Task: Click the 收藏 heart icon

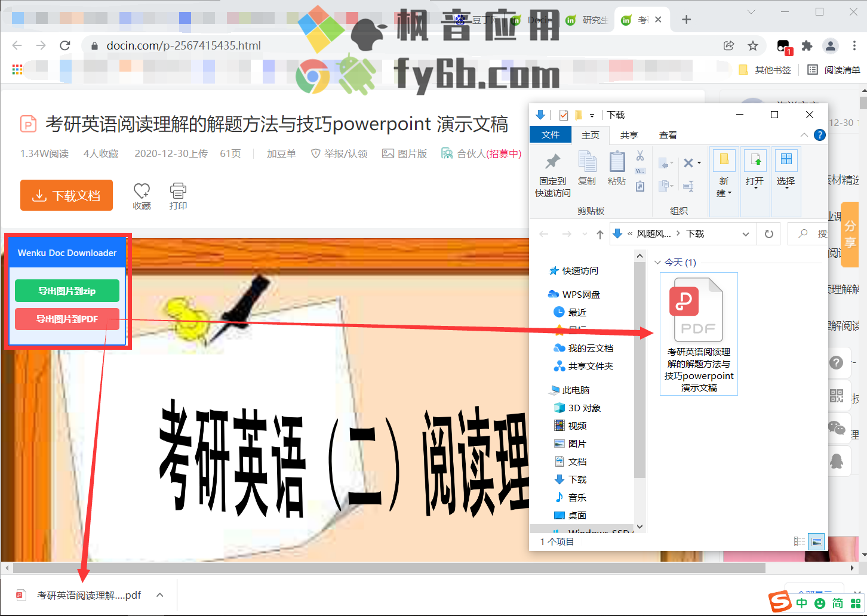Action: [142, 191]
